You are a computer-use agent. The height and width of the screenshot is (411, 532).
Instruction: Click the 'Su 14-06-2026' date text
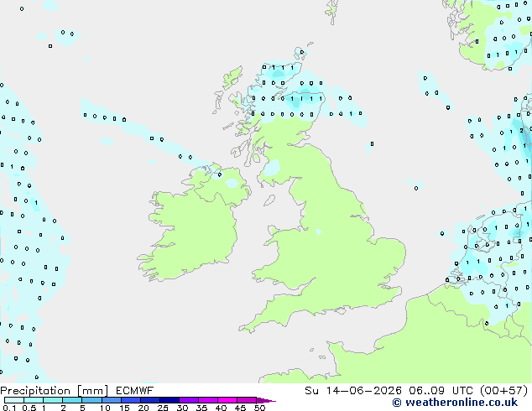[353, 391]
